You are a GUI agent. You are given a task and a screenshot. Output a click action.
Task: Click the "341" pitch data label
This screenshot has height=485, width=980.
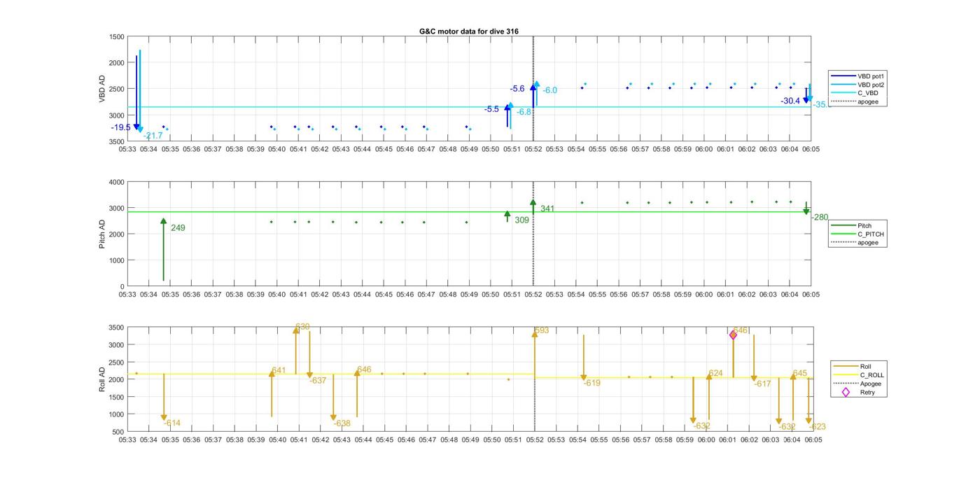547,209
